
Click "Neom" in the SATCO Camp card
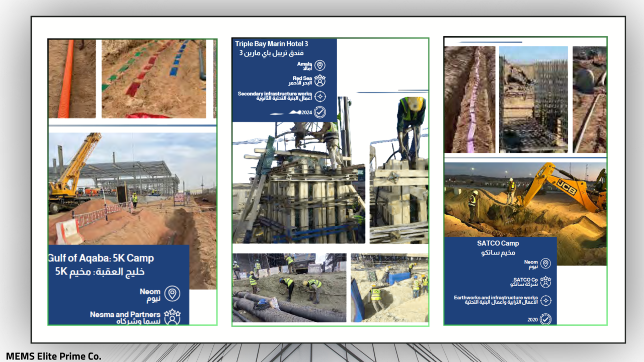click(x=531, y=262)
